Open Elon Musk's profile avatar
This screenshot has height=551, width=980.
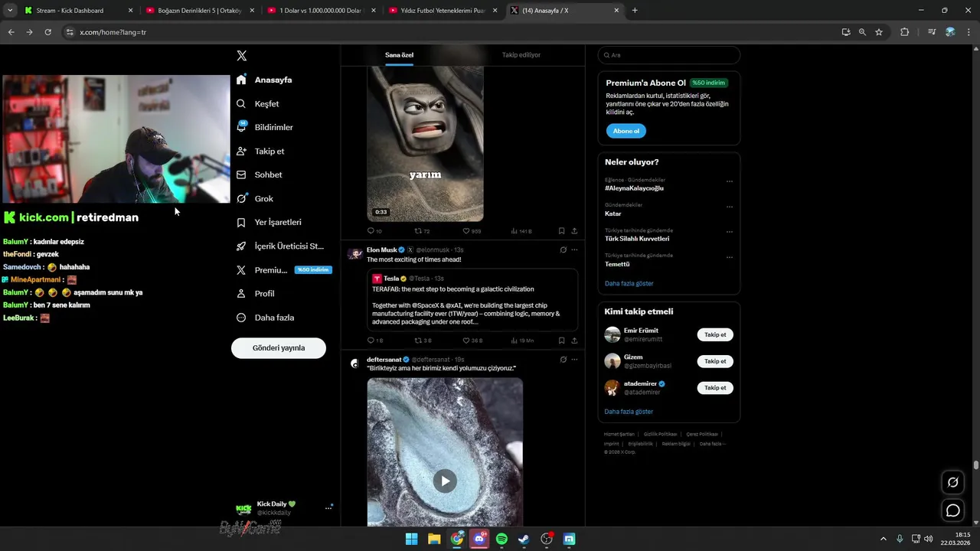[354, 254]
